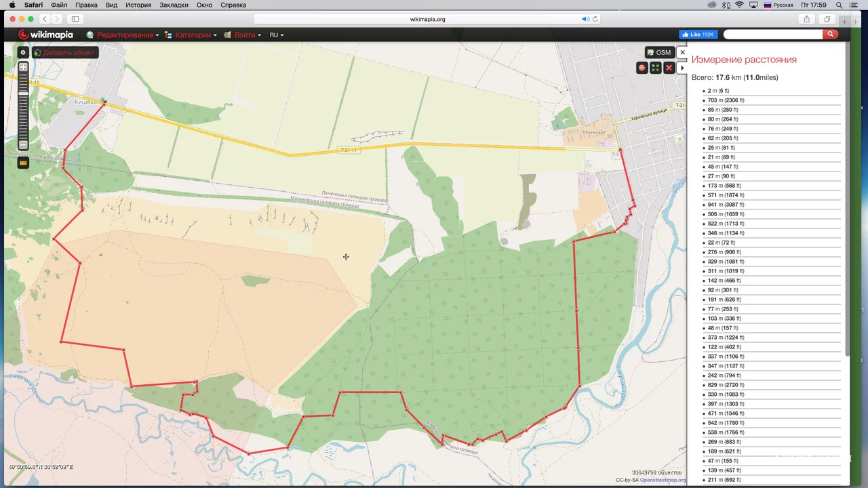The image size is (868, 488).
Task: Remove last point with red minus icon
Action: (642, 68)
